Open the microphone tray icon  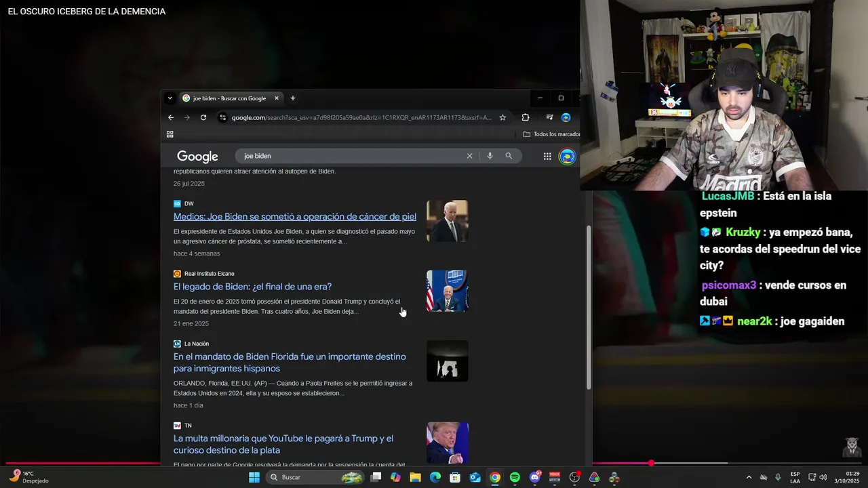778,477
